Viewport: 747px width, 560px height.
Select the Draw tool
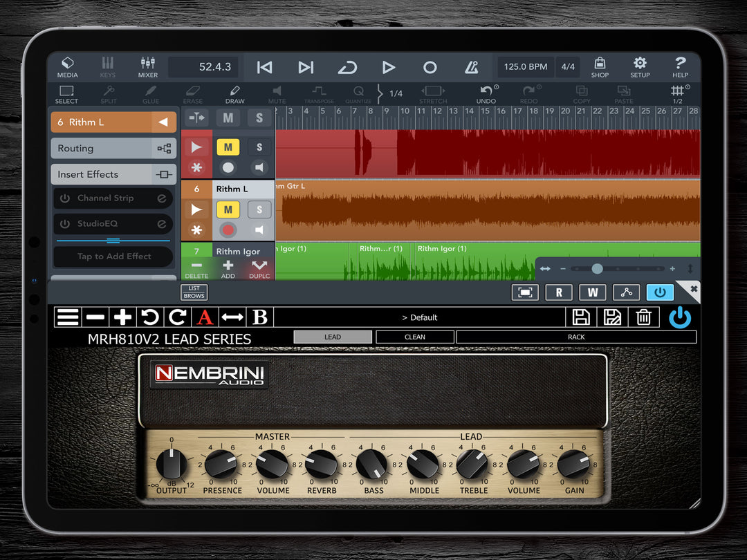point(234,94)
